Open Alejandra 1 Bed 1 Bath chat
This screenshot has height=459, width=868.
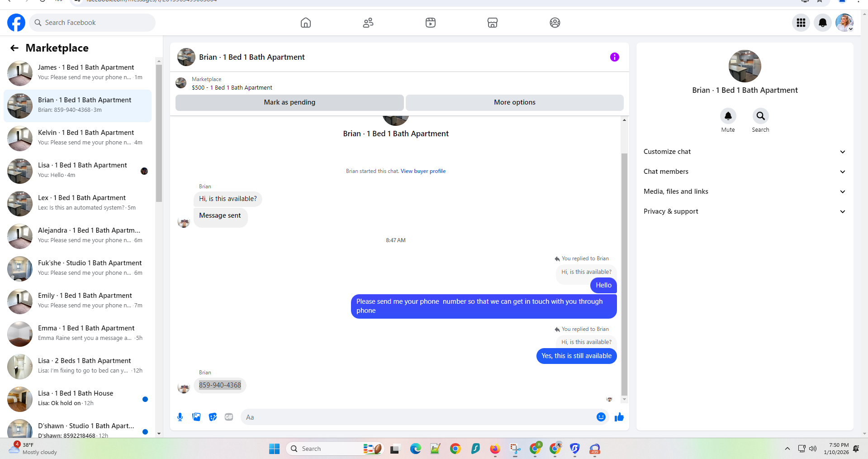pos(78,236)
